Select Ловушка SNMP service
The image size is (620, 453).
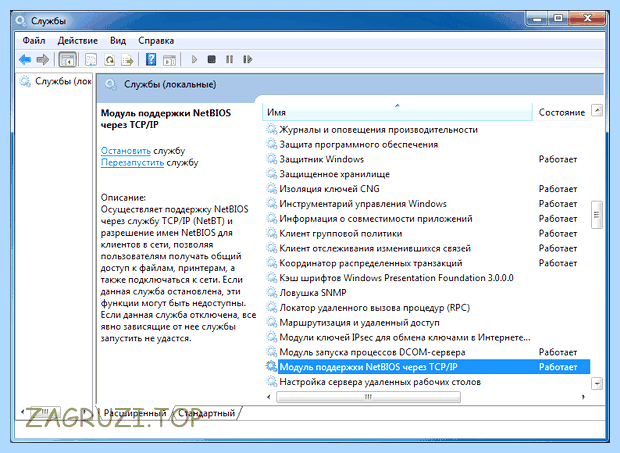313,293
